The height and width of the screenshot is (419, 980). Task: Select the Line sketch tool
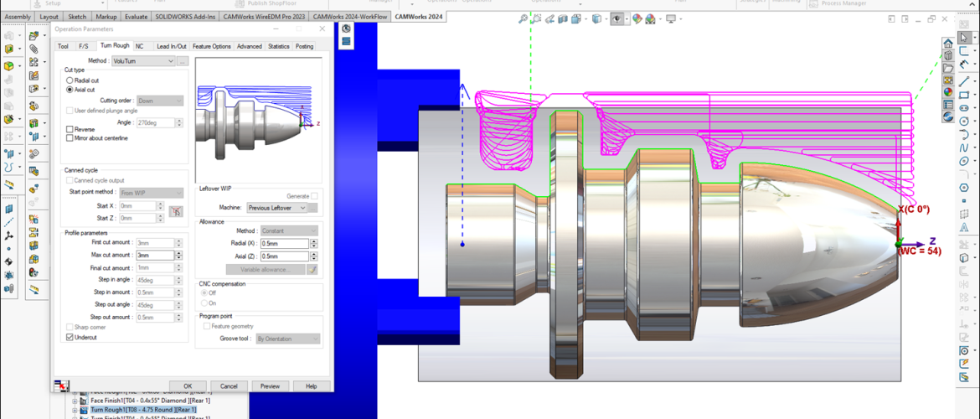(x=965, y=80)
